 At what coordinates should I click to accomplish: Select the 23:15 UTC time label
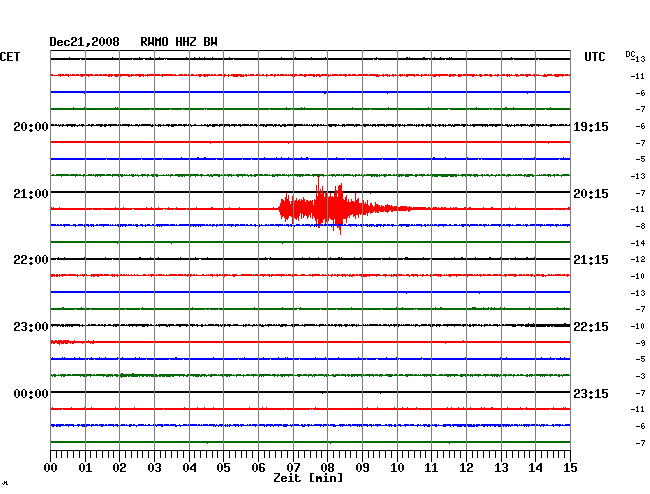click(x=591, y=393)
